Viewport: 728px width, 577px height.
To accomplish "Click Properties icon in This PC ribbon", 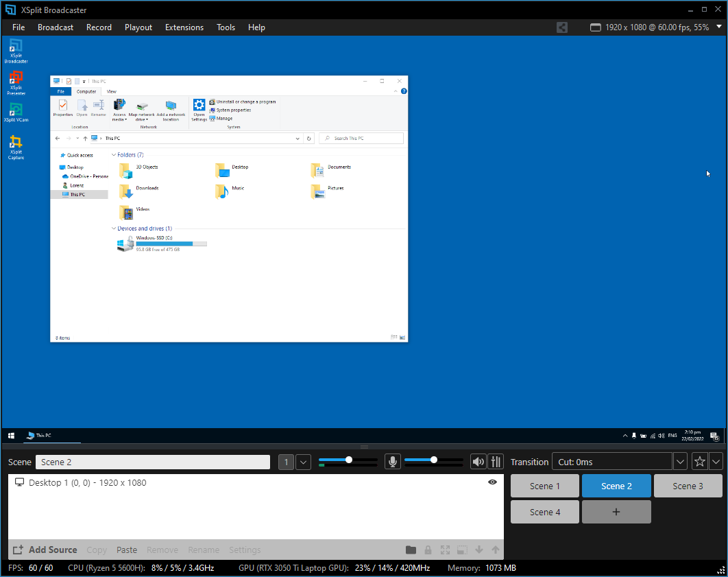I will click(63, 105).
